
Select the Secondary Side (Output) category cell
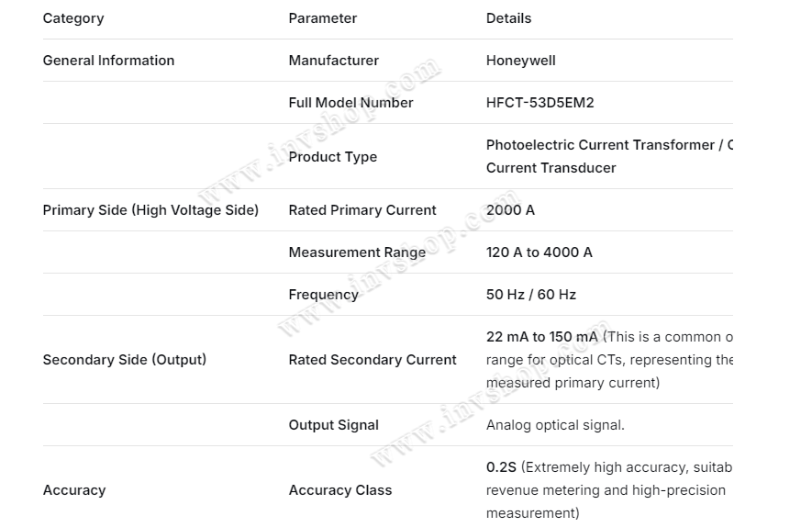(x=124, y=360)
